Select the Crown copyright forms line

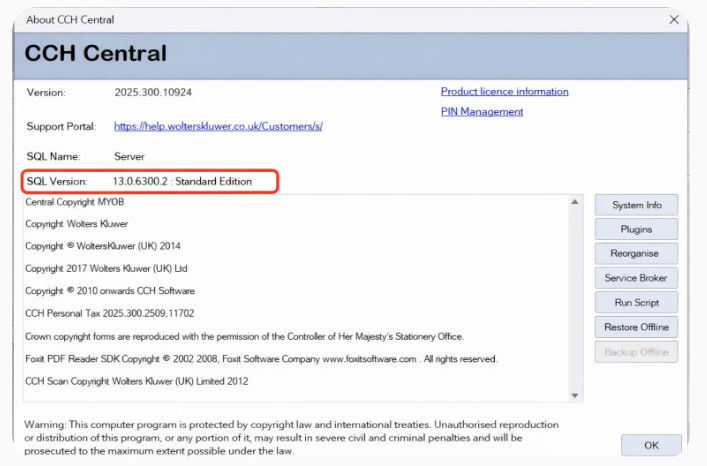244,337
